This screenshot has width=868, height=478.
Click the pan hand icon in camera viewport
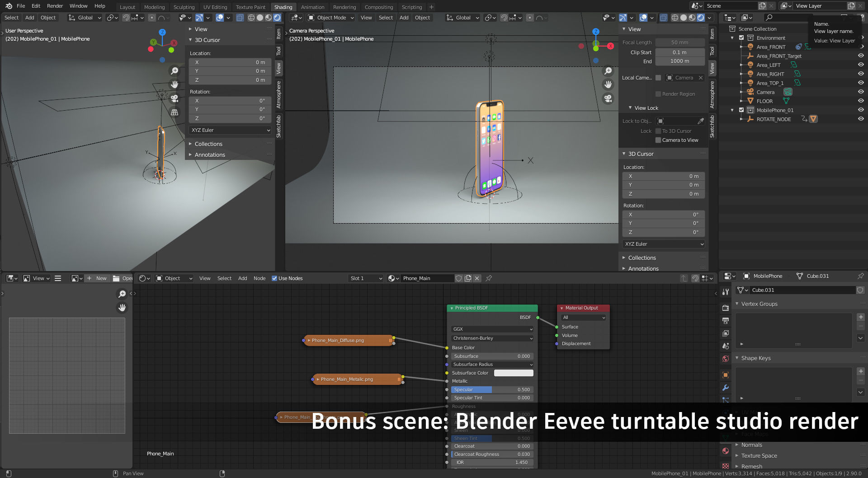tap(609, 84)
